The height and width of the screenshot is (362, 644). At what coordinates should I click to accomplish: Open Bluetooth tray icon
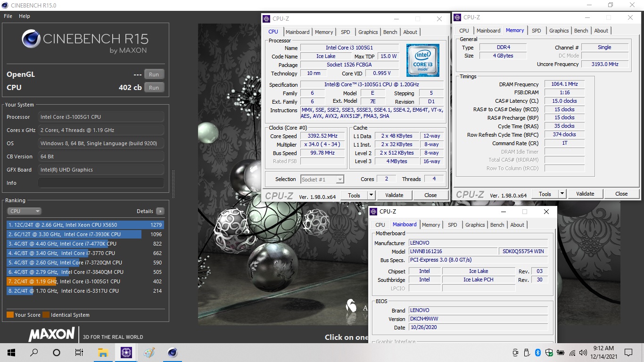(537, 353)
